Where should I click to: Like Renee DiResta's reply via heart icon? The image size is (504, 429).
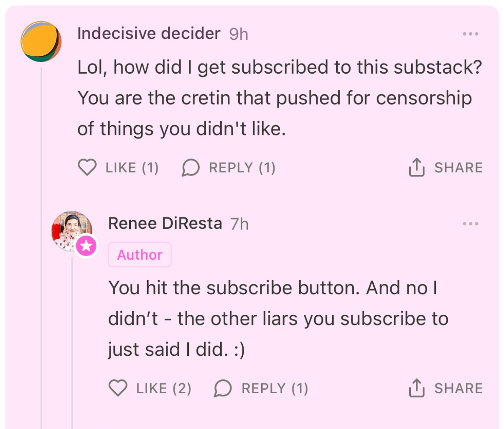(x=118, y=388)
